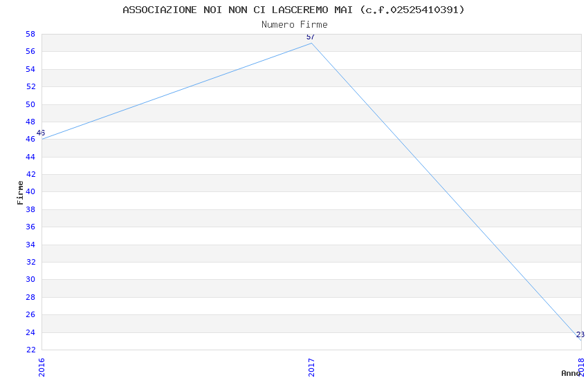
Task: Click the 23 data point label
Action: coord(580,334)
